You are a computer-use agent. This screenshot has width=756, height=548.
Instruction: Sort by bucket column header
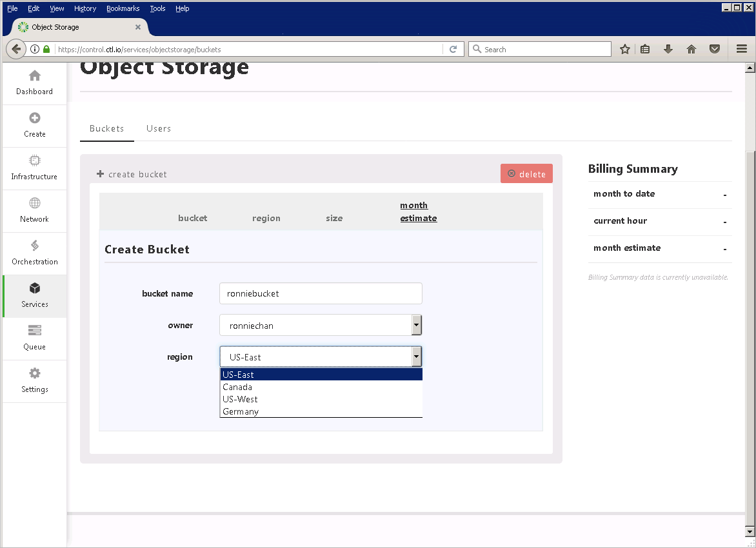point(193,218)
